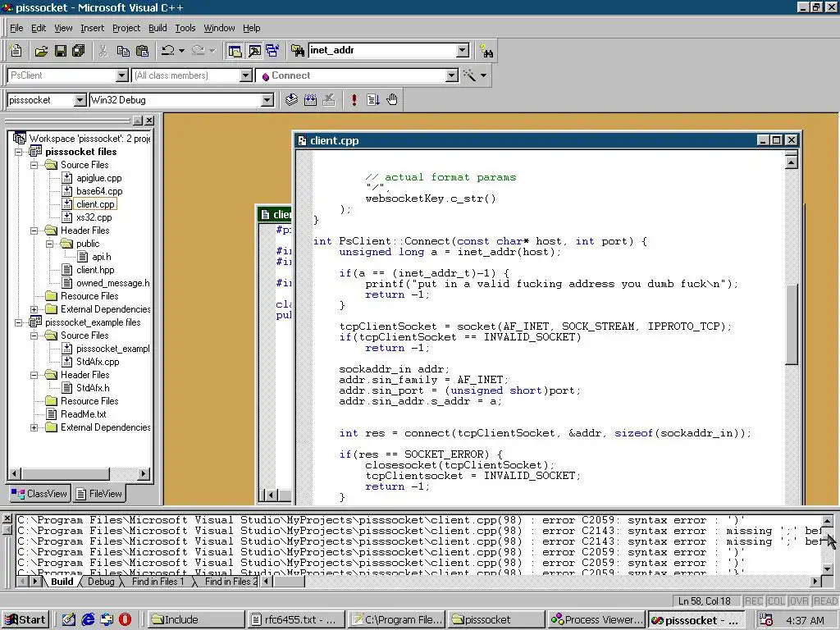Viewport: 840px width, 630px height.
Task: Click the Find in Files binoculars icon
Action: 297,51
